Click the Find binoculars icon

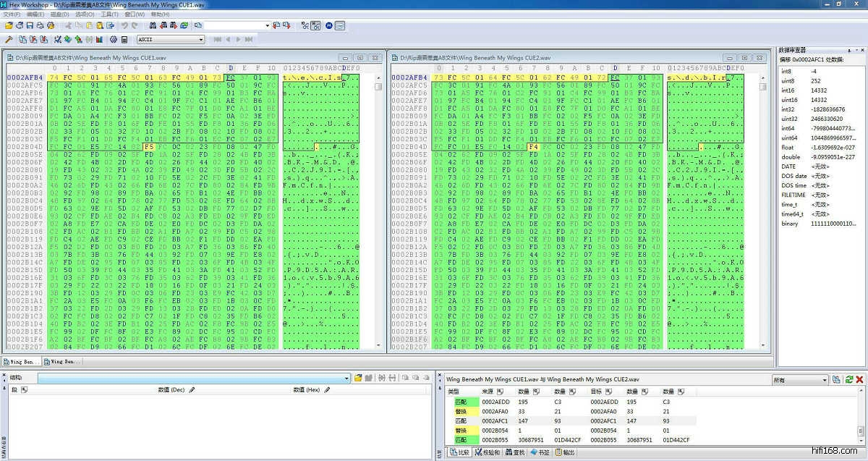153,25
